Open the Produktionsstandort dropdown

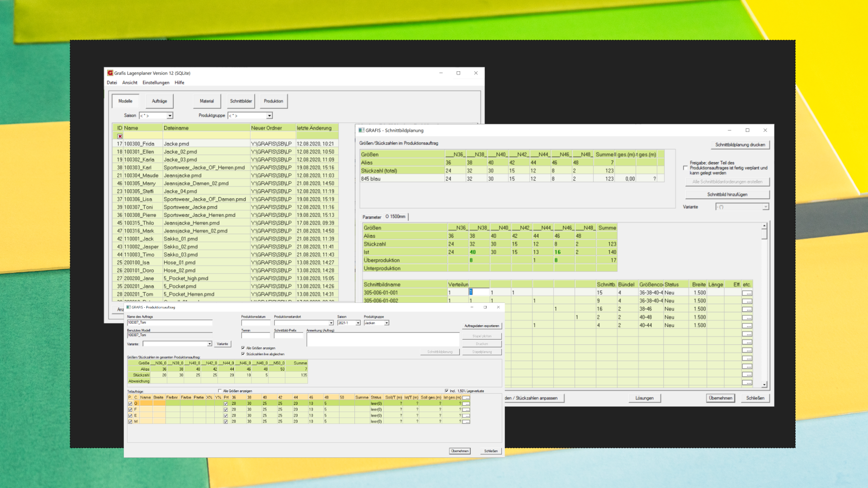click(x=331, y=323)
